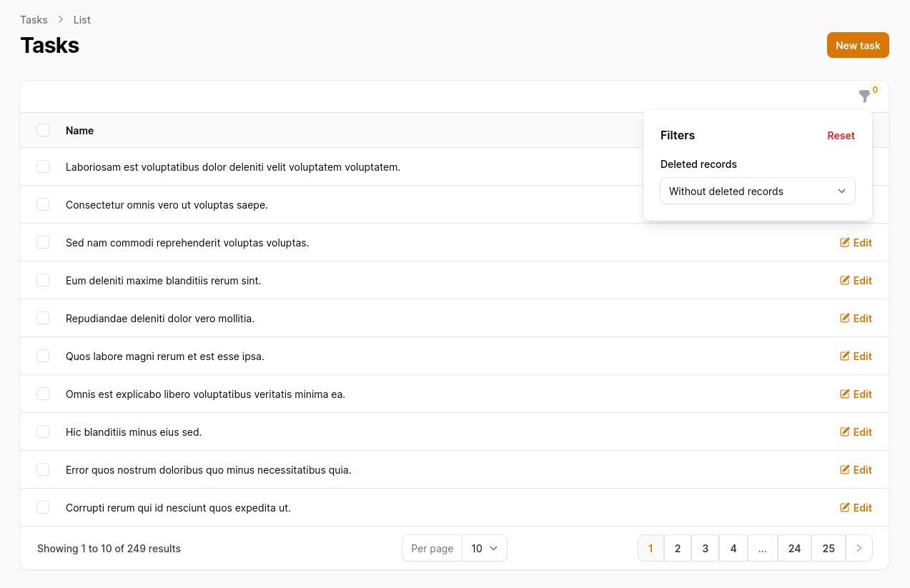Click the New task button
910x588 pixels.
pos(858,45)
